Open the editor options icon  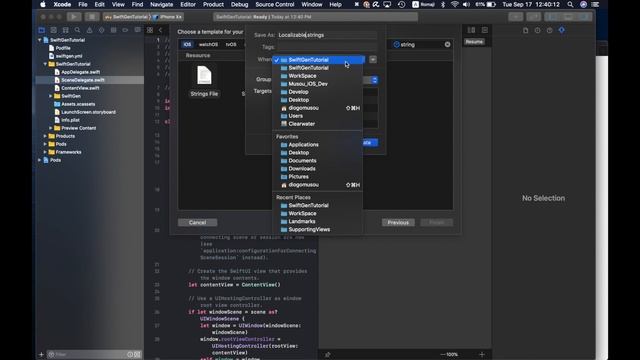point(471,30)
